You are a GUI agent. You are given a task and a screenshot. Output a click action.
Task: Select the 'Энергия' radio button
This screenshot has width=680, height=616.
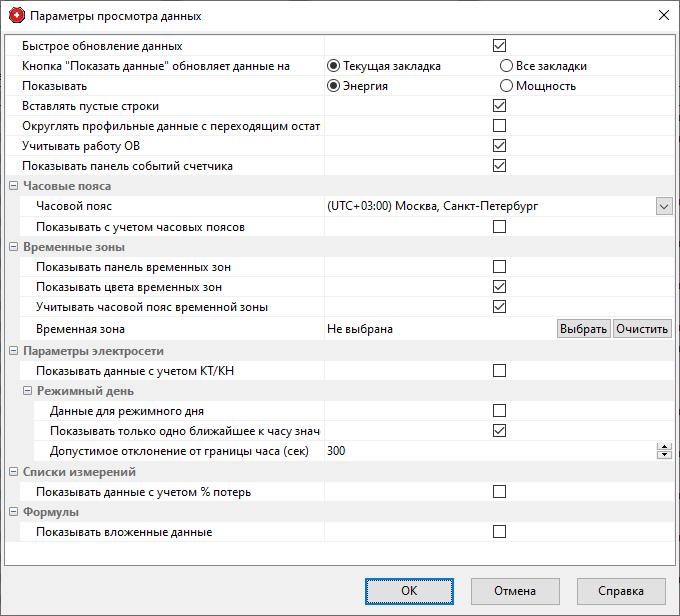(x=335, y=86)
